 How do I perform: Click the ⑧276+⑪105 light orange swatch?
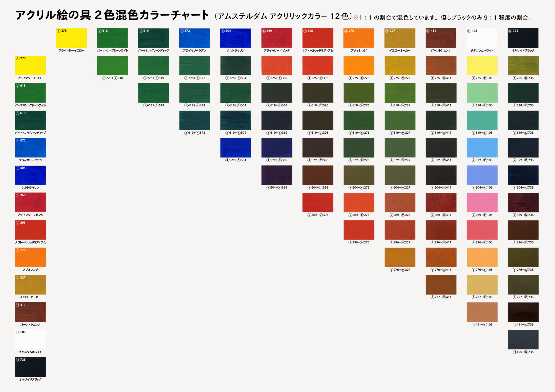(482, 257)
